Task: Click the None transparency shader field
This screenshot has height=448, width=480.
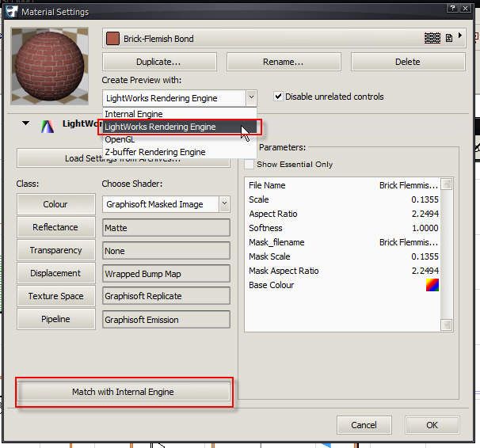Action: (166, 251)
